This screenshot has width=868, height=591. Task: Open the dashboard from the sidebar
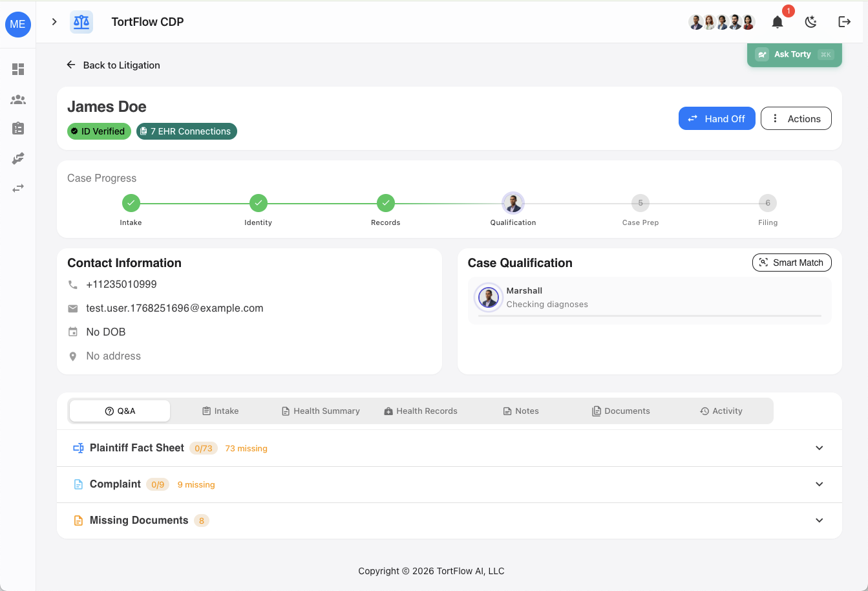17,69
